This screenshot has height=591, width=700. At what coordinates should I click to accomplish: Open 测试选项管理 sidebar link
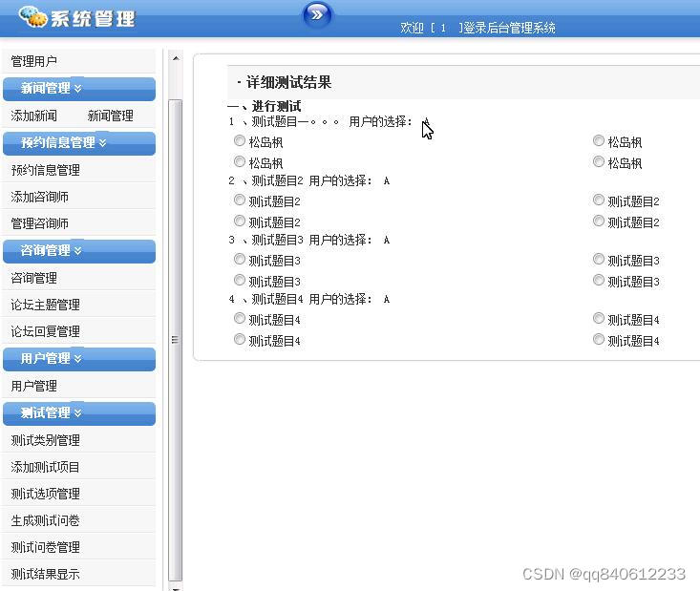(46, 495)
